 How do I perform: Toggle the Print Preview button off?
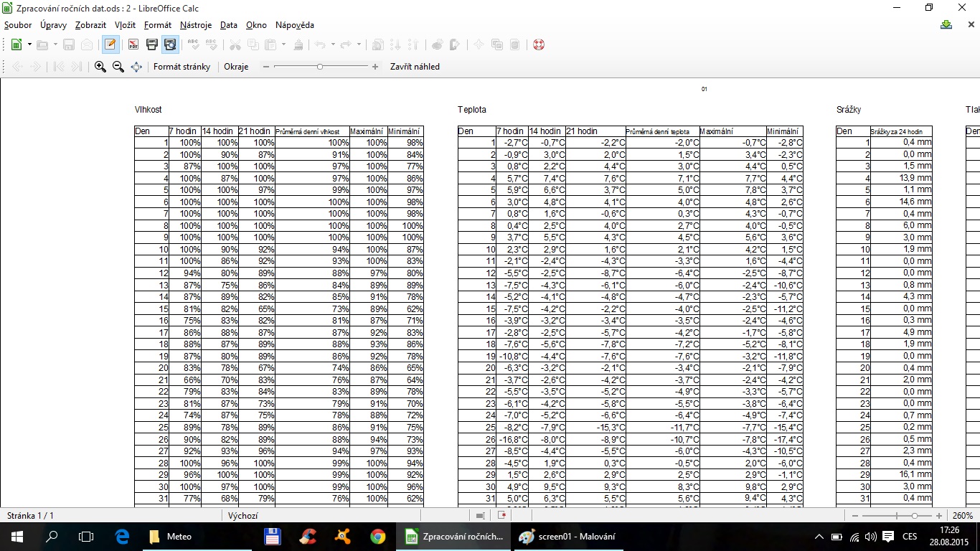click(170, 44)
